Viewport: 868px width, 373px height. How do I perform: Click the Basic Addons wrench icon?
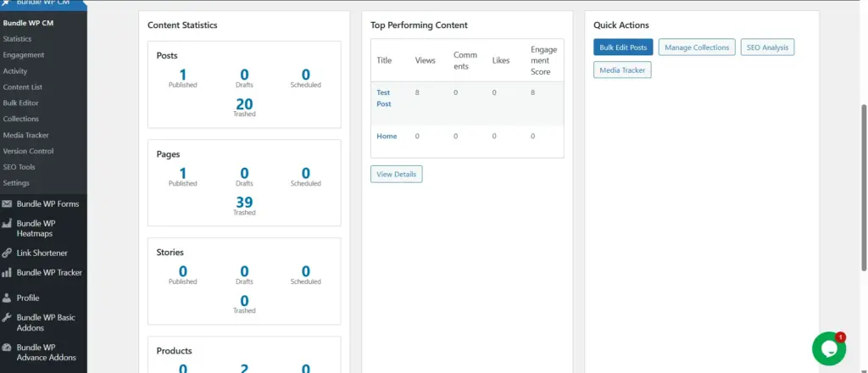[x=7, y=318]
